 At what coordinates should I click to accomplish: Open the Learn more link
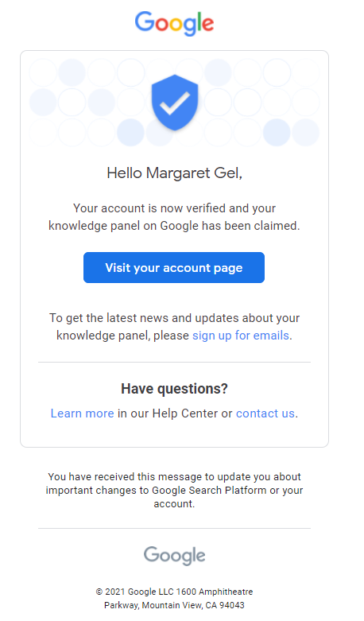click(83, 413)
